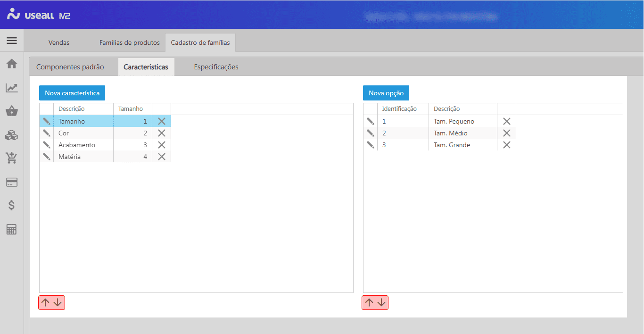Select the Matéria row in characteristics
The height and width of the screenshot is (334, 644).
[x=83, y=157]
